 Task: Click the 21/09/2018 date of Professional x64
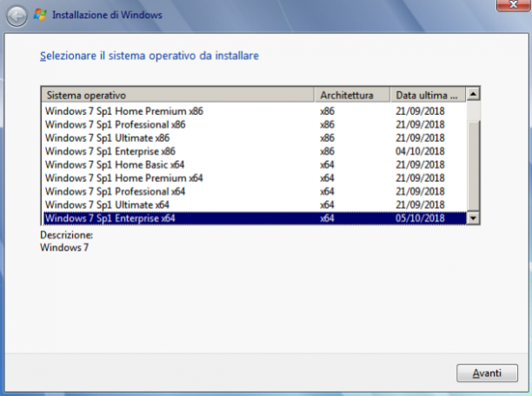point(420,191)
